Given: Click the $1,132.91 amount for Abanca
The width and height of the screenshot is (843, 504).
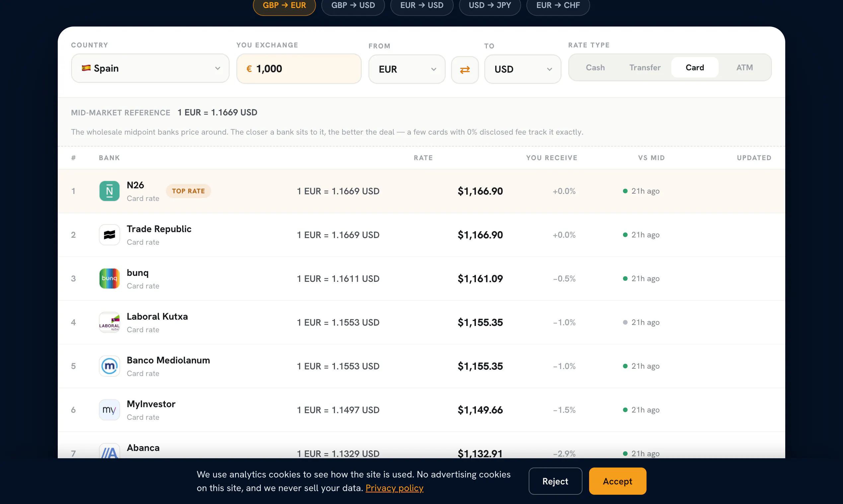Looking at the screenshot, I should [x=480, y=453].
